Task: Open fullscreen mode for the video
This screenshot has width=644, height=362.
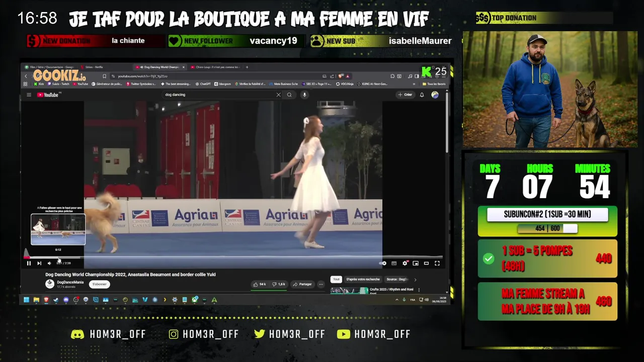Action: pyautogui.click(x=437, y=263)
